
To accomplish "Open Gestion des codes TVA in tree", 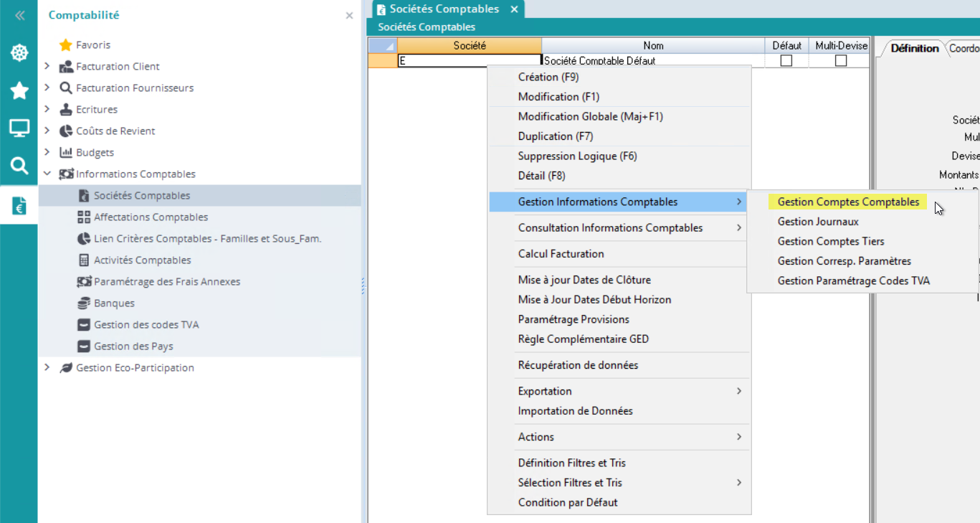I will 146,325.
